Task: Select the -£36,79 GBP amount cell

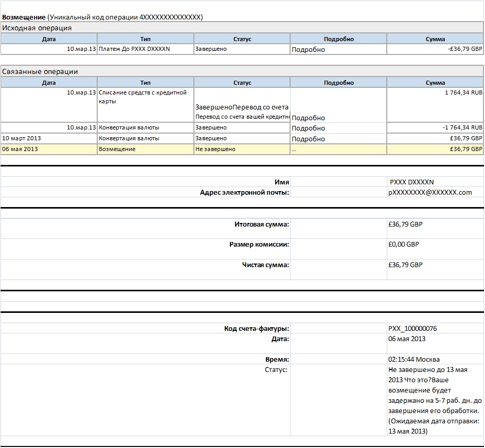Action: click(x=464, y=49)
